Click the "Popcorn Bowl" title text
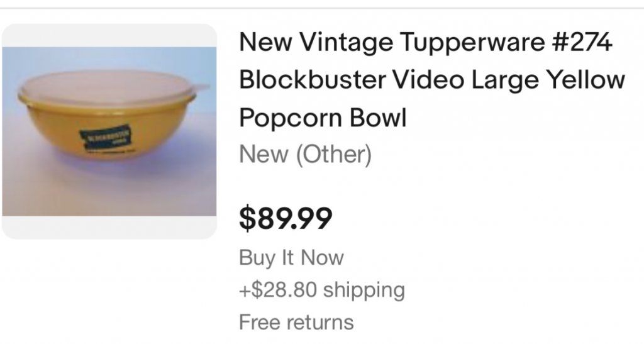 323,118
